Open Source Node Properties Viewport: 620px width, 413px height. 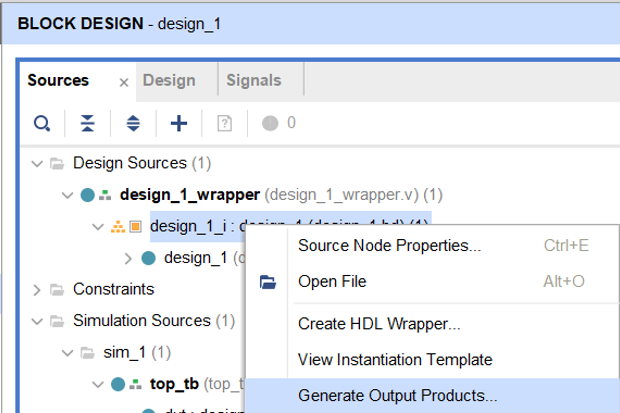389,245
